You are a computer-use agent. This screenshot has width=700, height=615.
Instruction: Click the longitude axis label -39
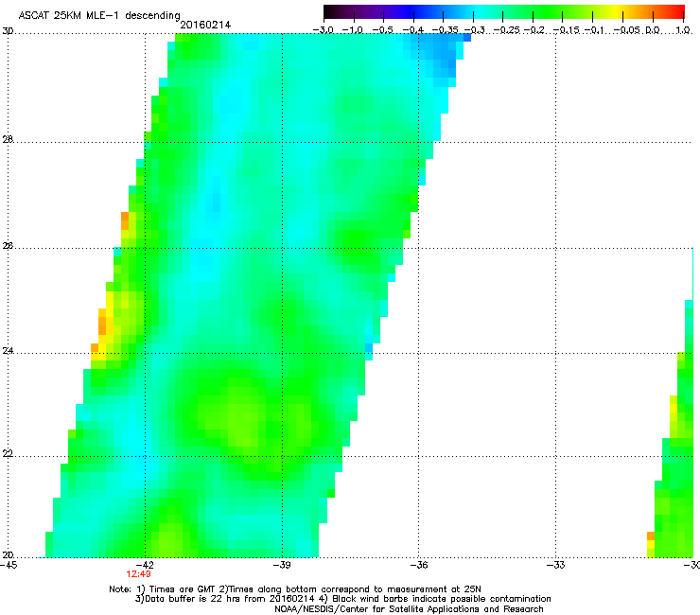282,565
